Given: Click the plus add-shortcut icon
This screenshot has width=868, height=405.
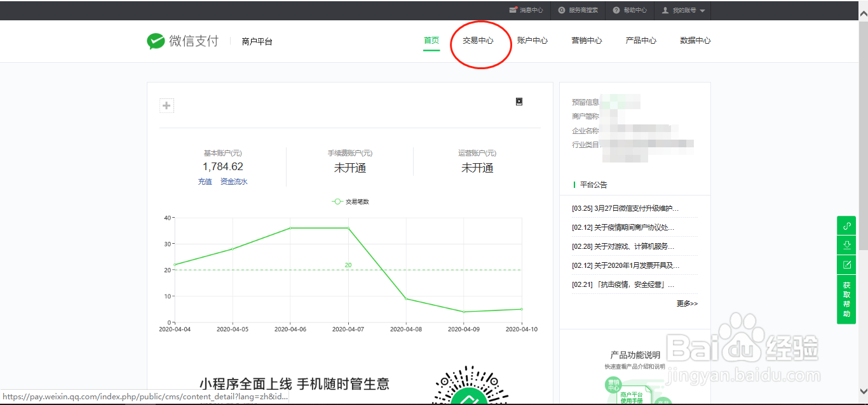Looking at the screenshot, I should (166, 106).
